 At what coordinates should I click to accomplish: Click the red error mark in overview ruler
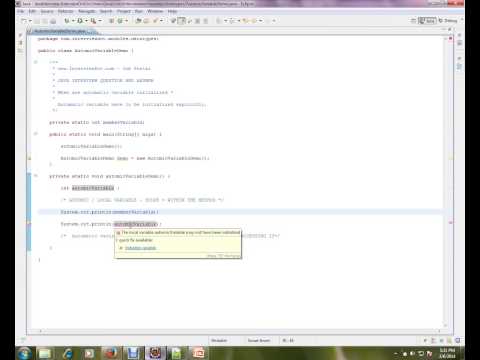tap(451, 222)
